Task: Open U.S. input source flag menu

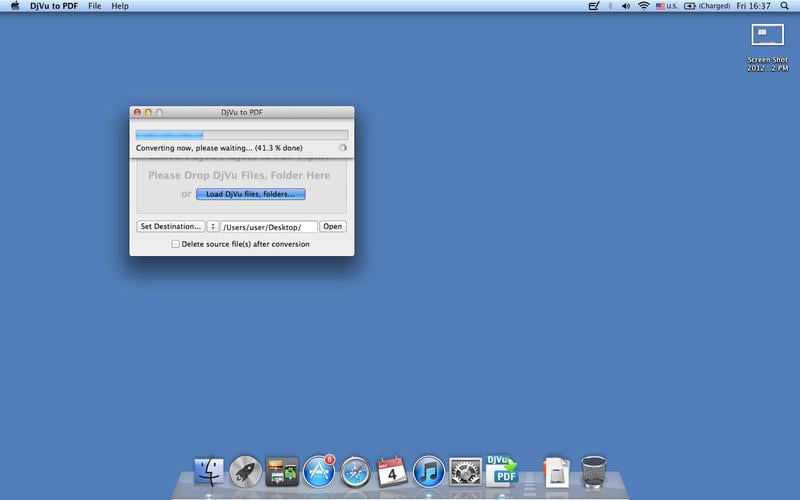Action: point(666,6)
